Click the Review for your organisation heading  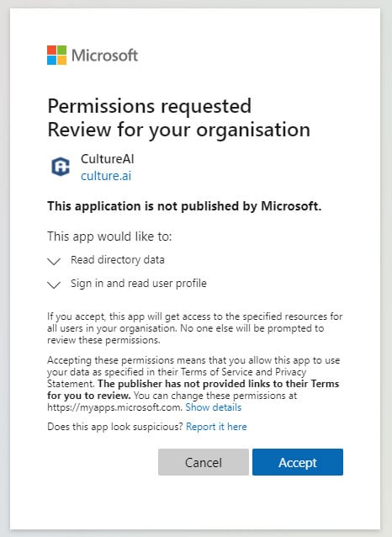(178, 130)
